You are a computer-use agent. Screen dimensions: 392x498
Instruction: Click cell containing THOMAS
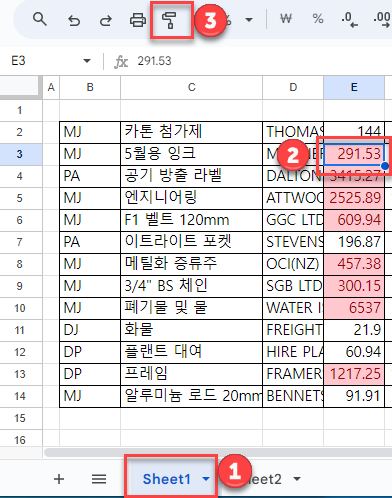pos(293,132)
